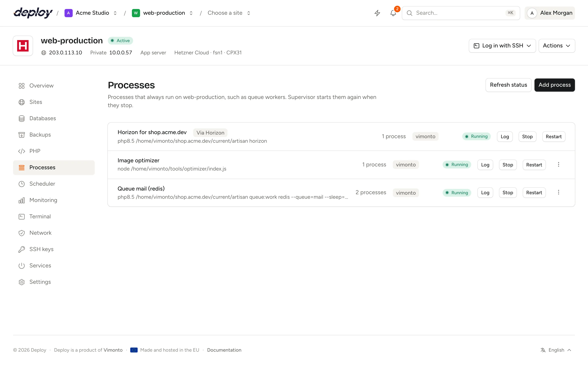Click the Settings gear icon
588x368 pixels.
pyautogui.click(x=22, y=282)
